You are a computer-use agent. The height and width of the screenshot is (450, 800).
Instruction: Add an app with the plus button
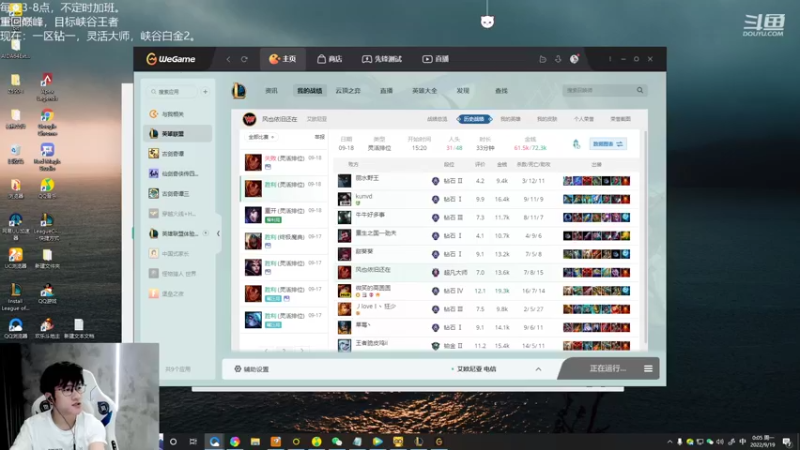(205, 92)
